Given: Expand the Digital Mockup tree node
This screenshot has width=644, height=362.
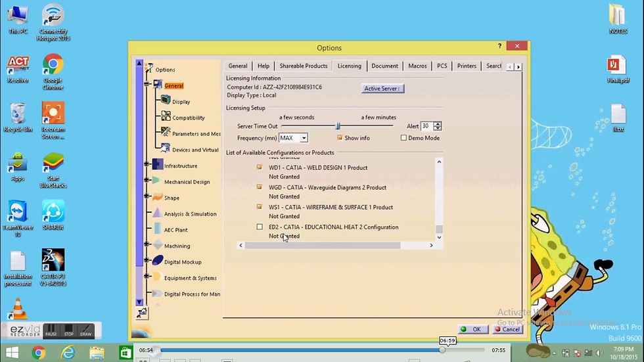Looking at the screenshot, I should [x=147, y=260].
